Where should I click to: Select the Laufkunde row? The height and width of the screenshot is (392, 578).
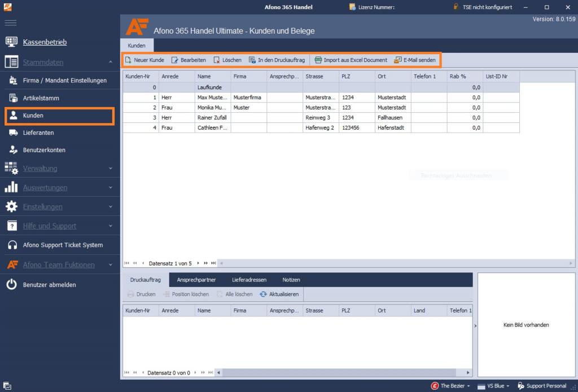(x=321, y=87)
